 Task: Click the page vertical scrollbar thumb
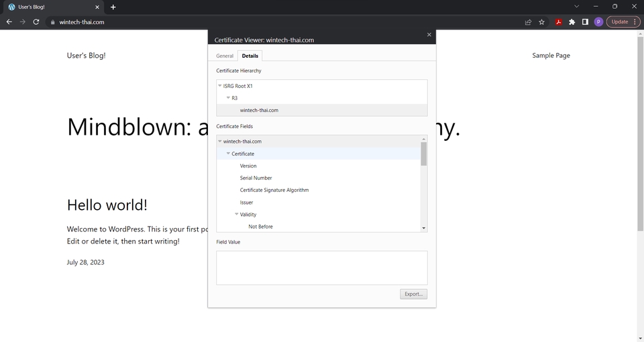(x=640, y=134)
